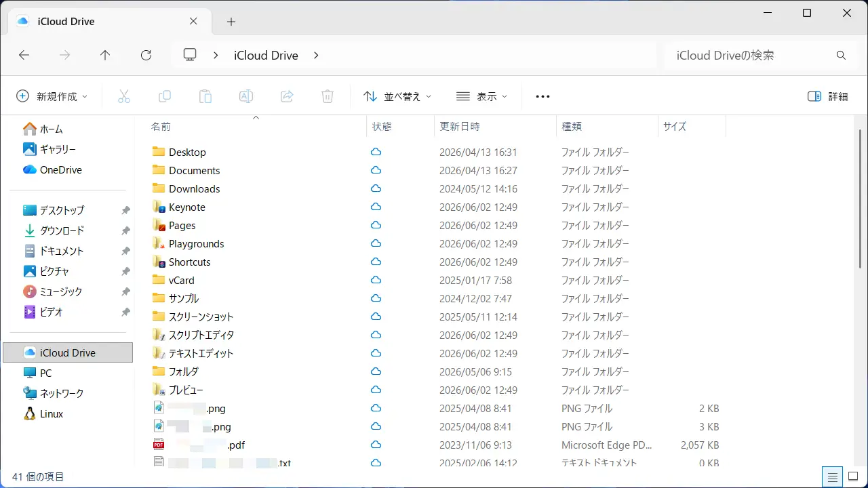
Task: Select the Keynote folder icon
Action: point(159,207)
